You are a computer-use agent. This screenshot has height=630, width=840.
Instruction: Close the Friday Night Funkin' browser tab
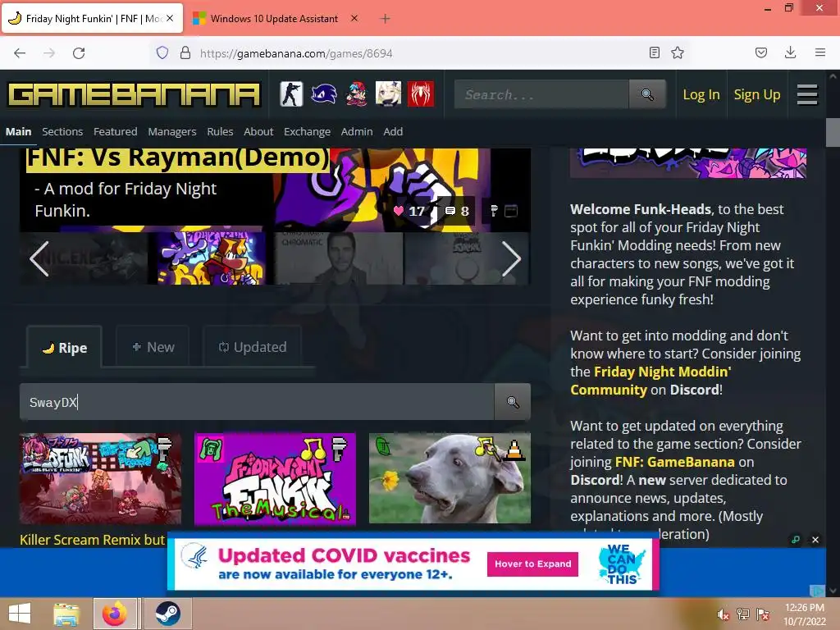tap(170, 18)
